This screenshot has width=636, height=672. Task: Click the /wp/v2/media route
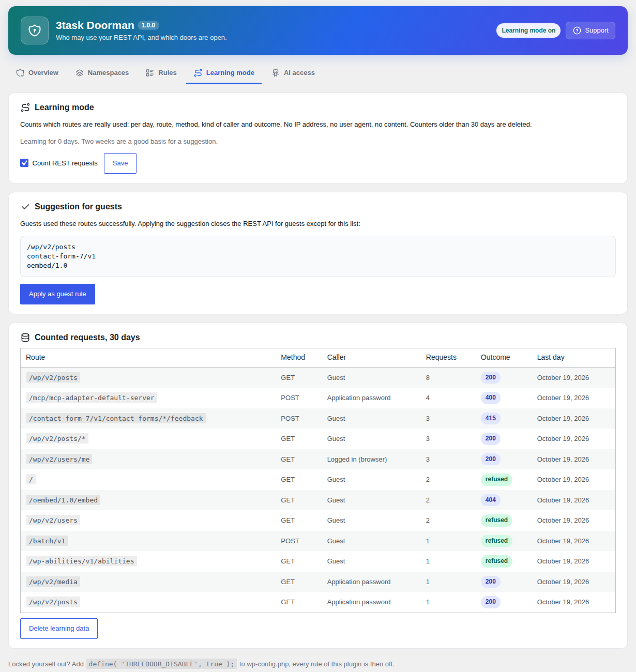click(x=53, y=582)
